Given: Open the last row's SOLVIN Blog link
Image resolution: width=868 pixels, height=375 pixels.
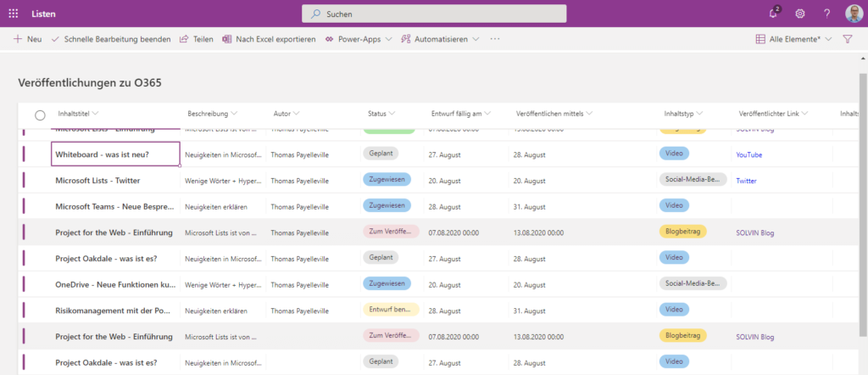Looking at the screenshot, I should coord(755,337).
